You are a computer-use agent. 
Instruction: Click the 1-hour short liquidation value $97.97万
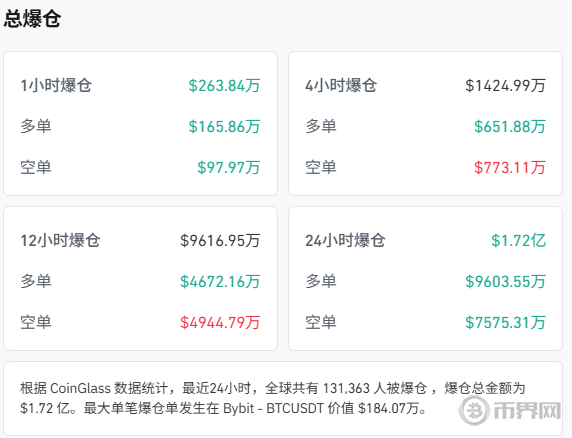pyautogui.click(x=229, y=168)
